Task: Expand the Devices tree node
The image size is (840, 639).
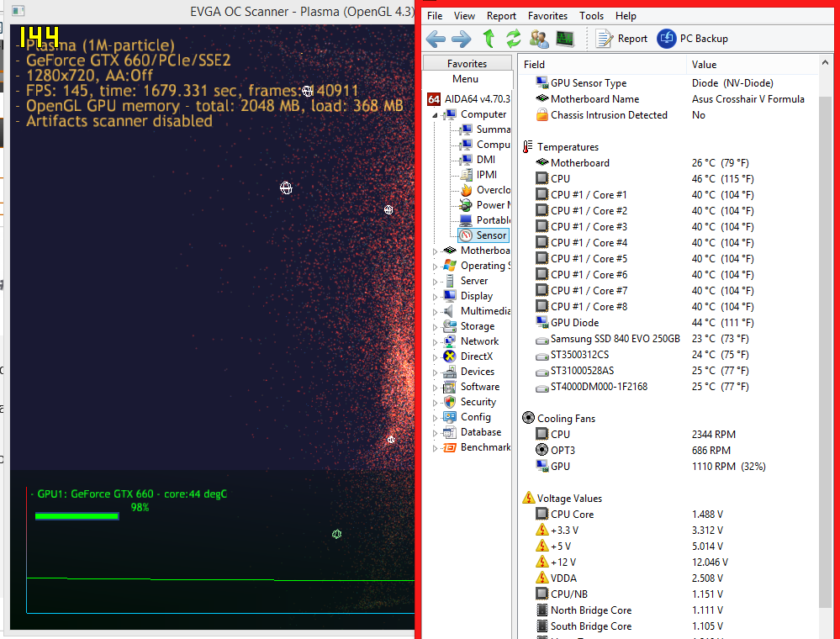Action: coord(435,372)
